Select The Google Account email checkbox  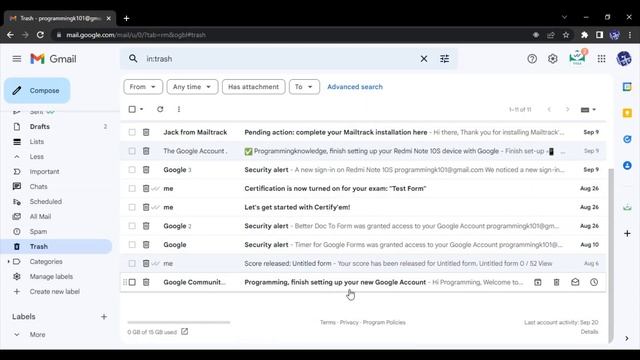coord(132,151)
